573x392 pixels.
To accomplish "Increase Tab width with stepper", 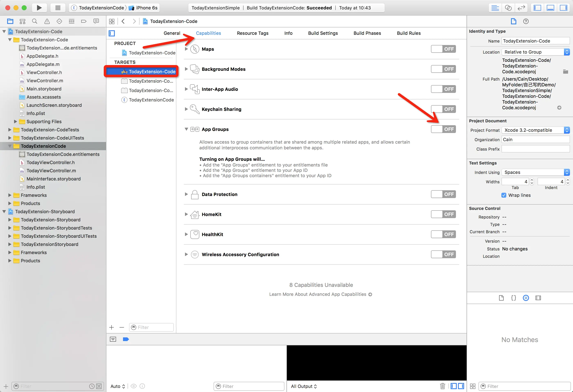I will point(532,180).
